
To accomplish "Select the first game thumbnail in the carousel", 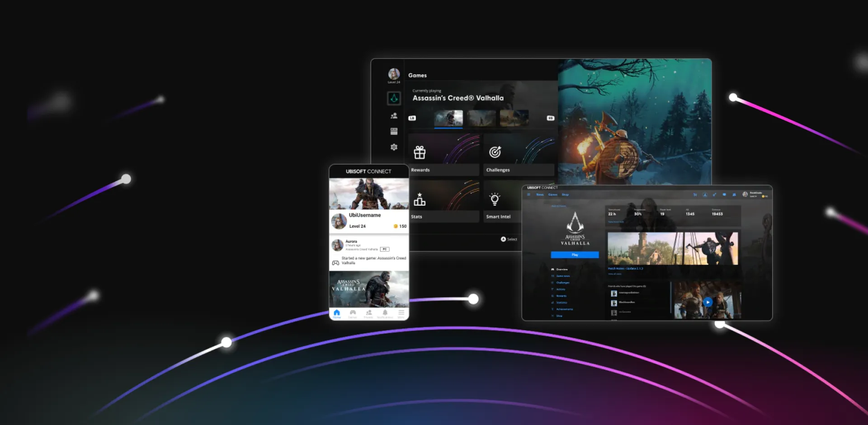I will pyautogui.click(x=448, y=118).
